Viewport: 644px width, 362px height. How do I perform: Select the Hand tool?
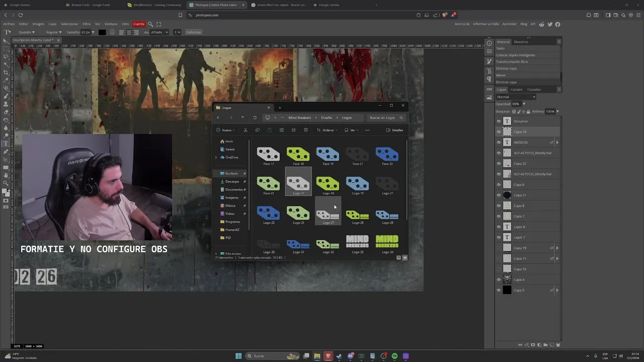6,175
